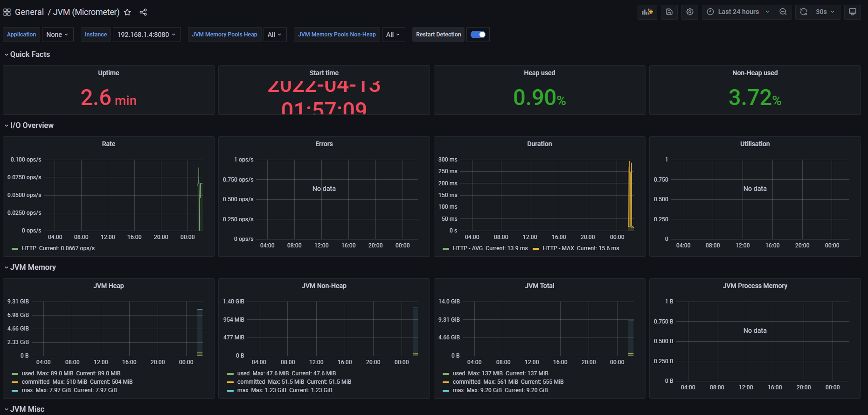Viewport: 868px width, 415px height.
Task: Expand the JVM Misc row
Action: click(24, 409)
